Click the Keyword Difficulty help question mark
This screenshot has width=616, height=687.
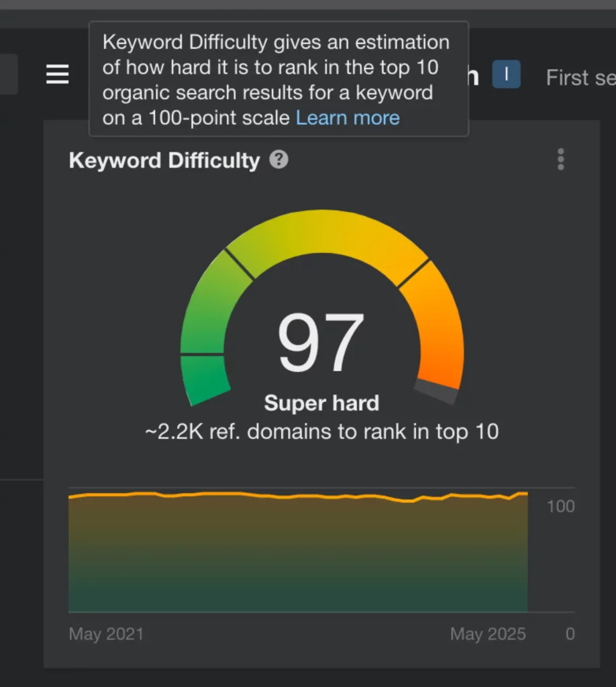[x=278, y=160]
